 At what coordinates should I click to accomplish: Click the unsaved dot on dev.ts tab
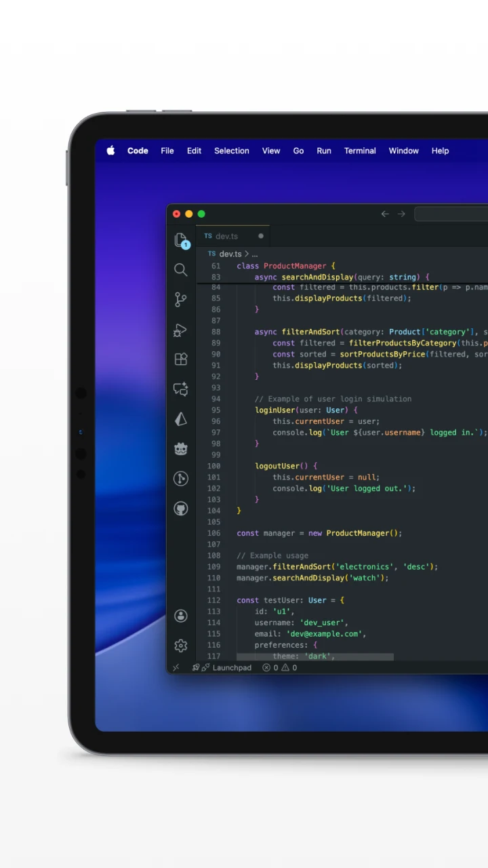click(x=260, y=236)
